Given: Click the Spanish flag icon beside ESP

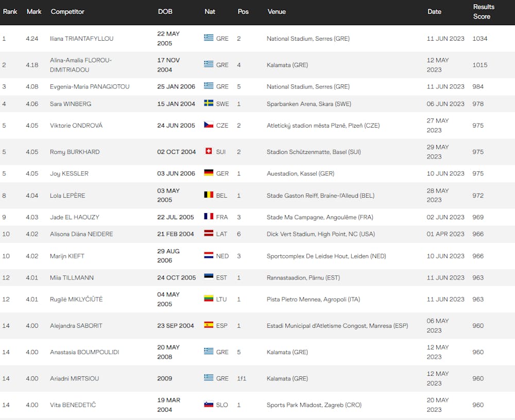Looking at the screenshot, I should 209,325.
